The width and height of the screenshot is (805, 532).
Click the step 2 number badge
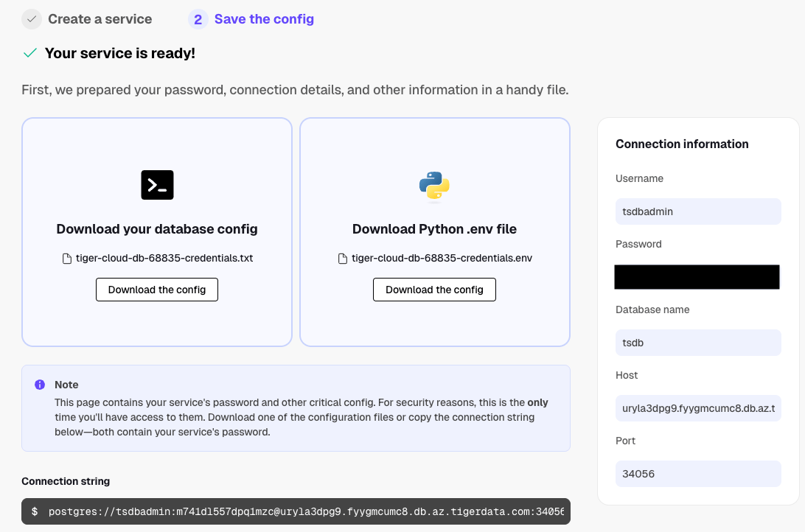point(198,19)
